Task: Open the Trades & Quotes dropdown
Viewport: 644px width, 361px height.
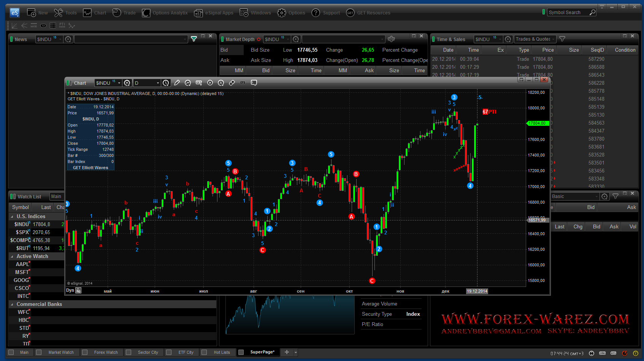Action: [535, 39]
